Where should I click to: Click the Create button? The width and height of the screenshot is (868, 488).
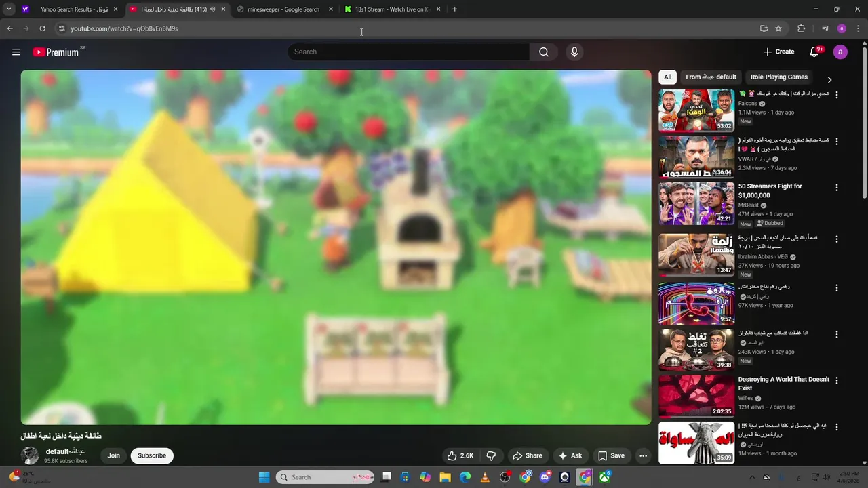click(x=778, y=52)
